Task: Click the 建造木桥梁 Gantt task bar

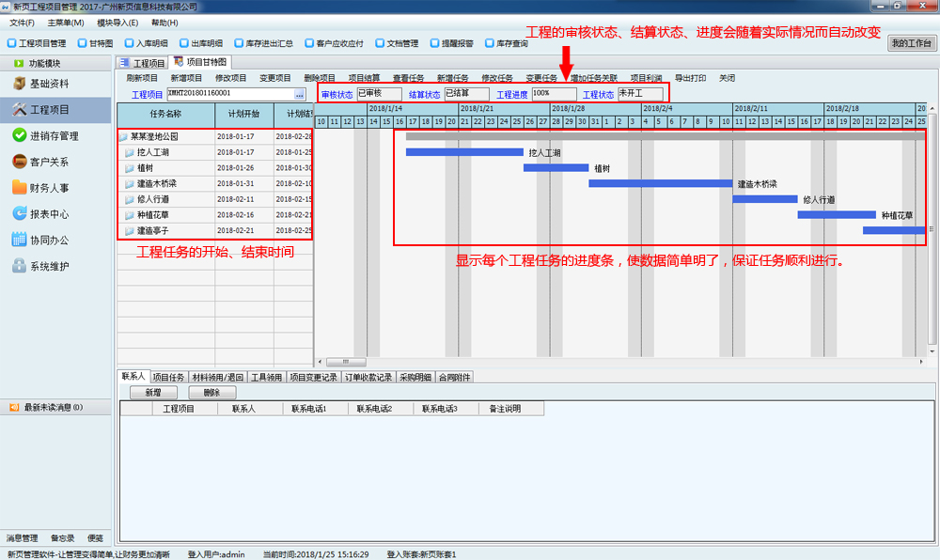Action: point(660,183)
